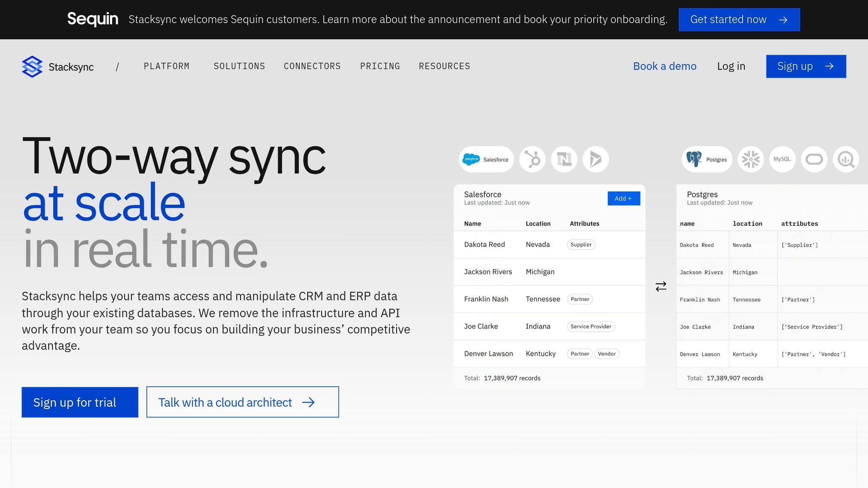Screen dimensions: 868x488
Task: Click the Postgres table 'attributes' column header
Action: tap(799, 224)
